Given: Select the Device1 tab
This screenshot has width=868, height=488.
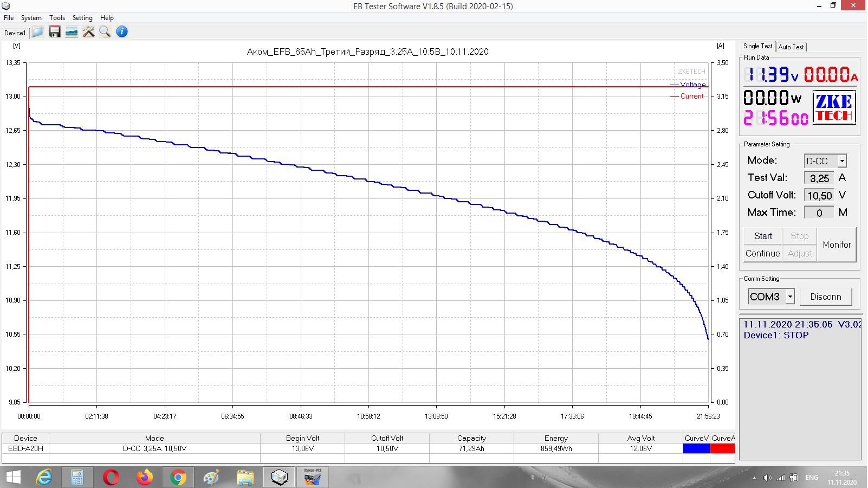Looking at the screenshot, I should [x=15, y=33].
